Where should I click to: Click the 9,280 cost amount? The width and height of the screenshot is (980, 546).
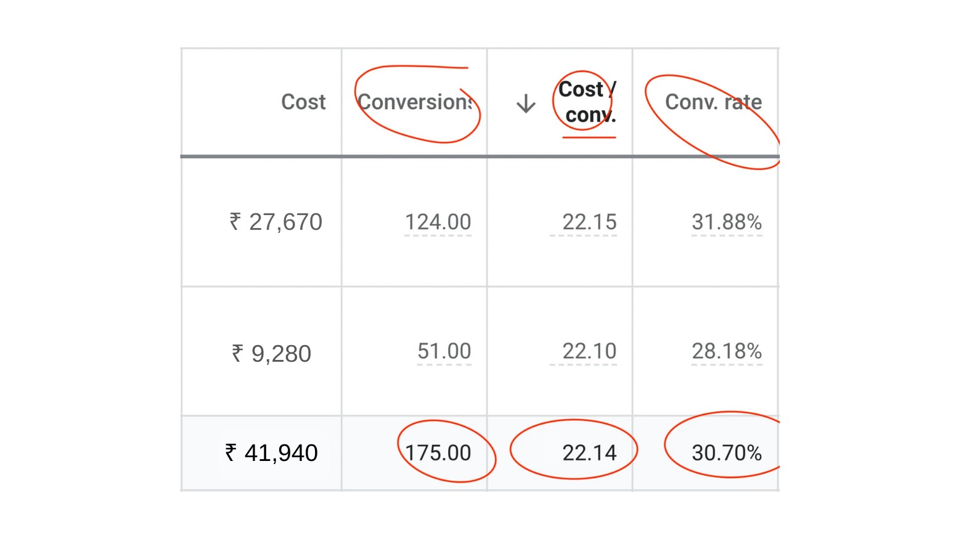tap(281, 354)
